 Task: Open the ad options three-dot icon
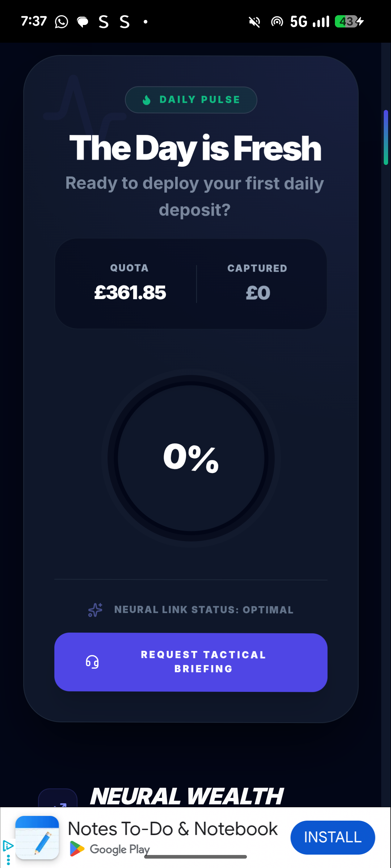click(x=8, y=860)
